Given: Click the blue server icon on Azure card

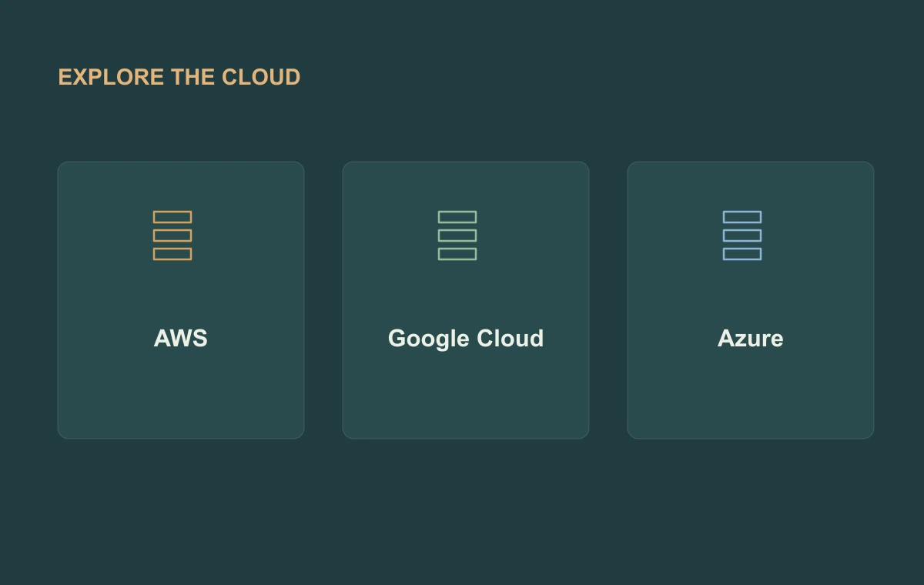Looking at the screenshot, I should pos(742,236).
